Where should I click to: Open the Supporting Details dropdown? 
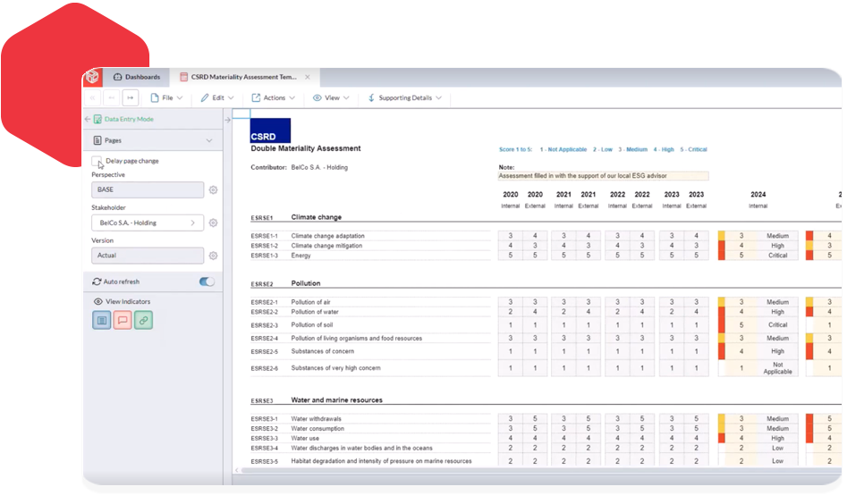404,98
